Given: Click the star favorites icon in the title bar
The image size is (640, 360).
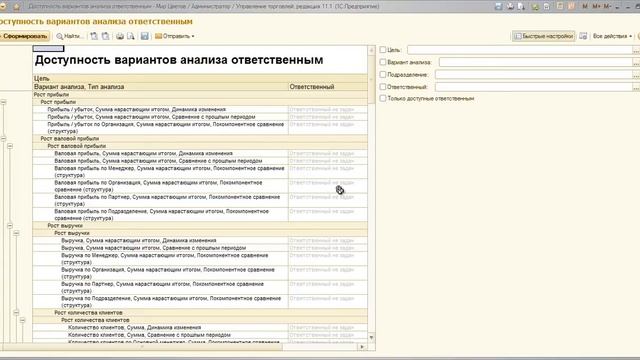Looking at the screenshot, I should point(17,7).
